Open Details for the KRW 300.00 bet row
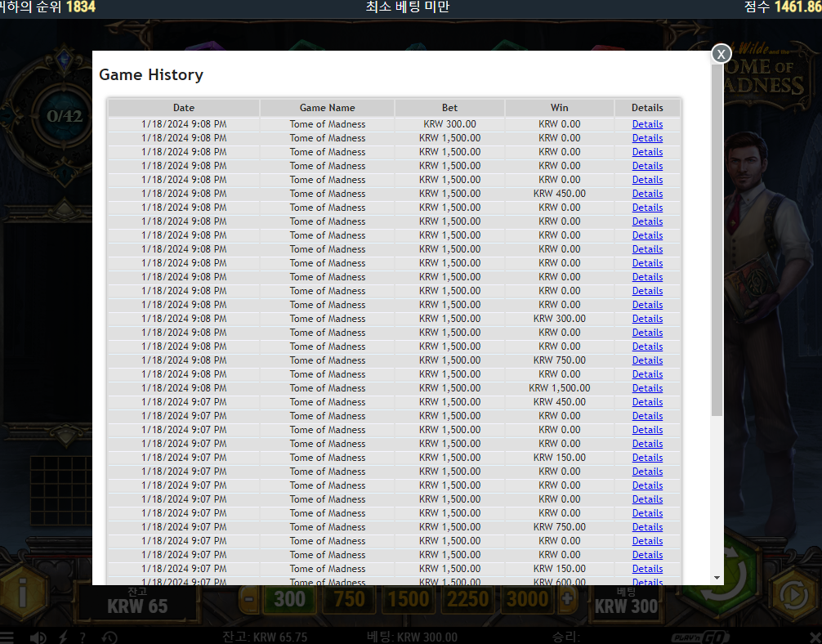This screenshot has width=822, height=644. click(647, 124)
